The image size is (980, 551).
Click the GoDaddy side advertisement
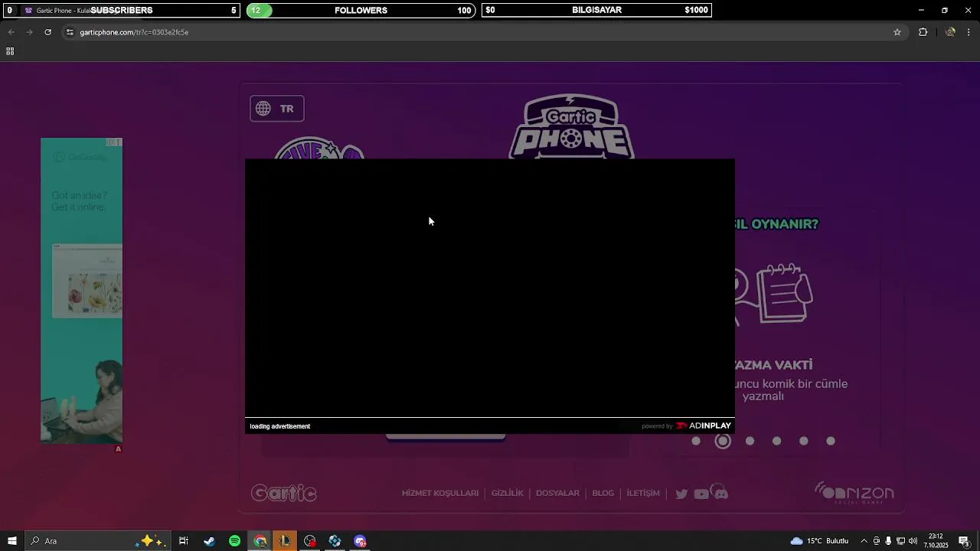pos(81,290)
